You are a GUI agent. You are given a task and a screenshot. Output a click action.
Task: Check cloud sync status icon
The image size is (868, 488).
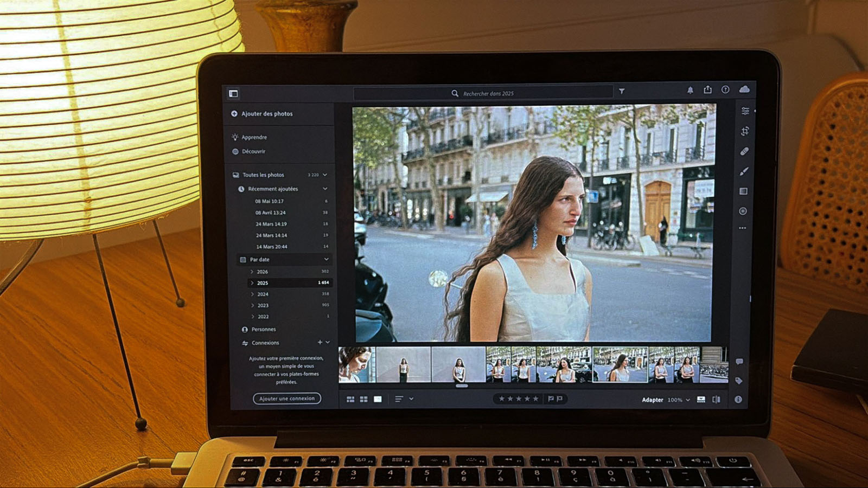(x=744, y=89)
